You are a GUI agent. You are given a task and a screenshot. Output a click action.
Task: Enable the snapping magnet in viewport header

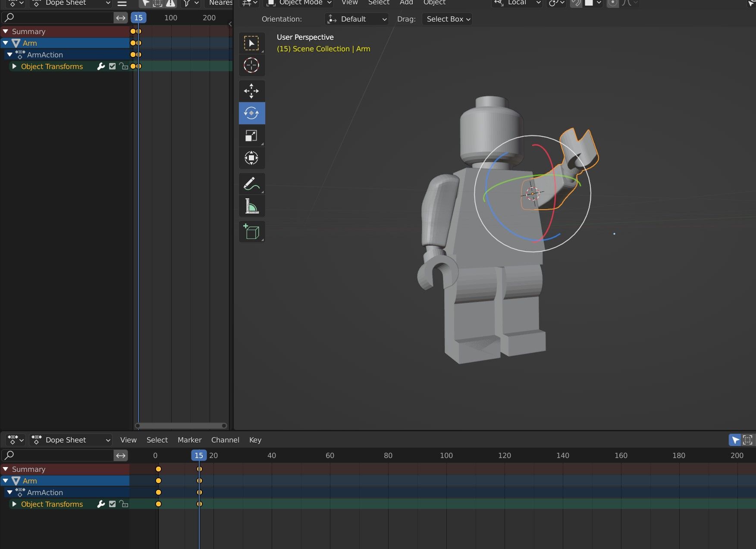tap(576, 3)
